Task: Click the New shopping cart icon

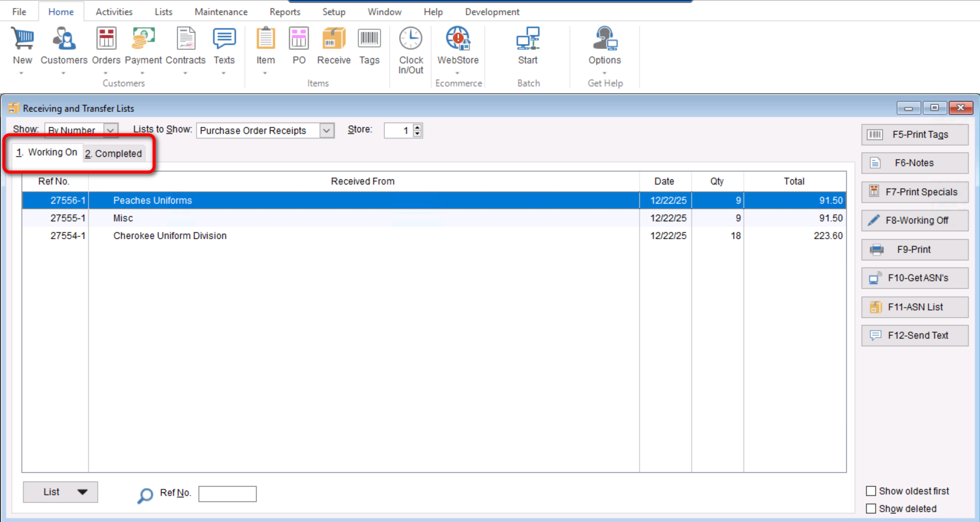Action: pyautogui.click(x=22, y=39)
